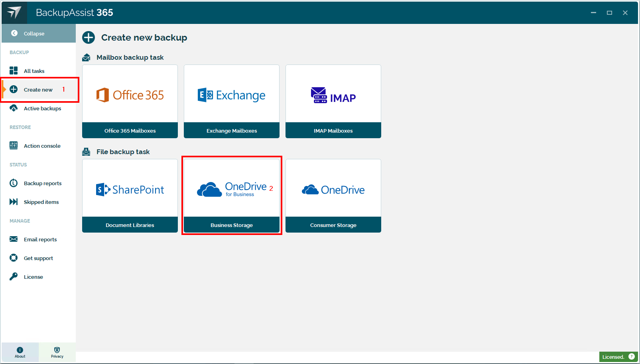
Task: Open Skipped items icon
Action: tap(14, 202)
